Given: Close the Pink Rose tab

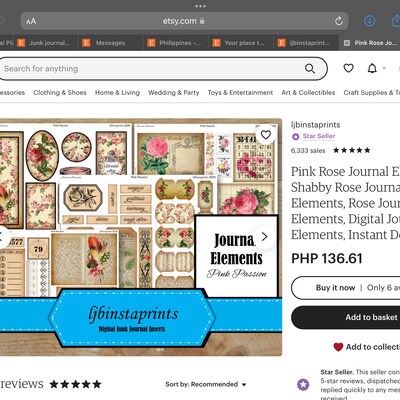Looking at the screenshot, I should (x=347, y=43).
